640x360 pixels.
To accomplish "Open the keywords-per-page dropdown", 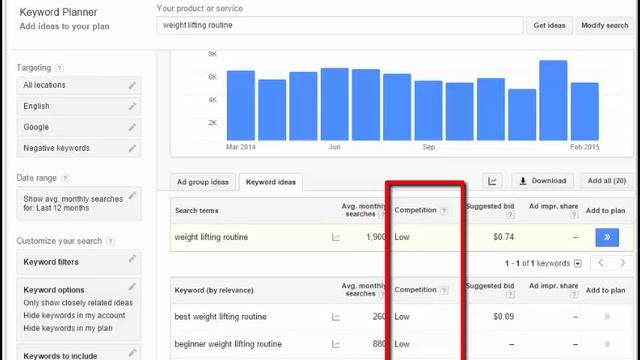I will coord(578,264).
